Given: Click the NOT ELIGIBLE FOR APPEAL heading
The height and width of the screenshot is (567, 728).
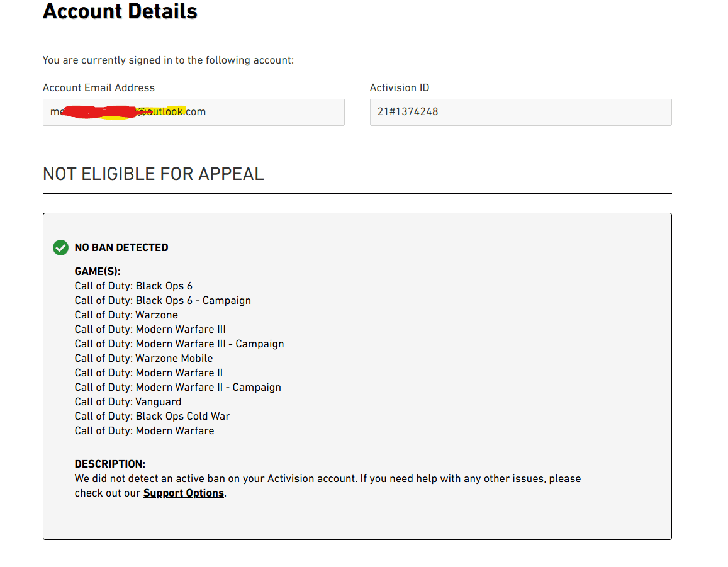Looking at the screenshot, I should [154, 174].
